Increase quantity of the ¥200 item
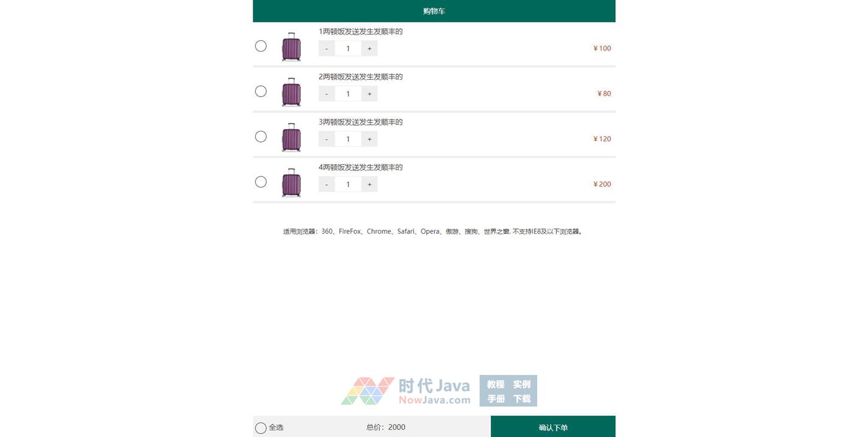 369,184
